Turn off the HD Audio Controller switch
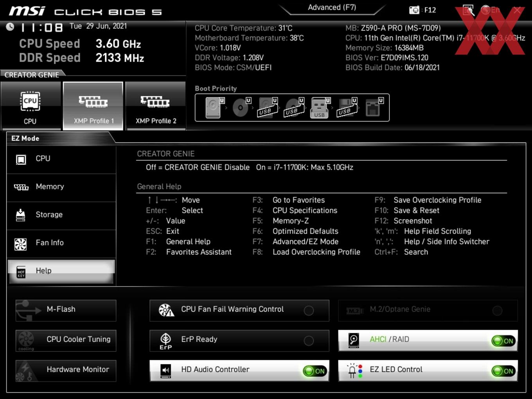Image resolution: width=532 pixels, height=399 pixels. [x=315, y=371]
